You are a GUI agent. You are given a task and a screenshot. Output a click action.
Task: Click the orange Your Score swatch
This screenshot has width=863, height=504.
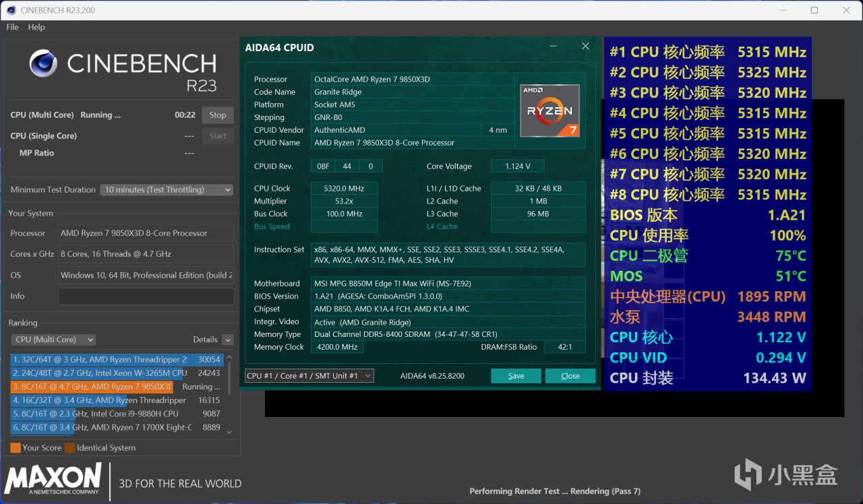(x=16, y=448)
